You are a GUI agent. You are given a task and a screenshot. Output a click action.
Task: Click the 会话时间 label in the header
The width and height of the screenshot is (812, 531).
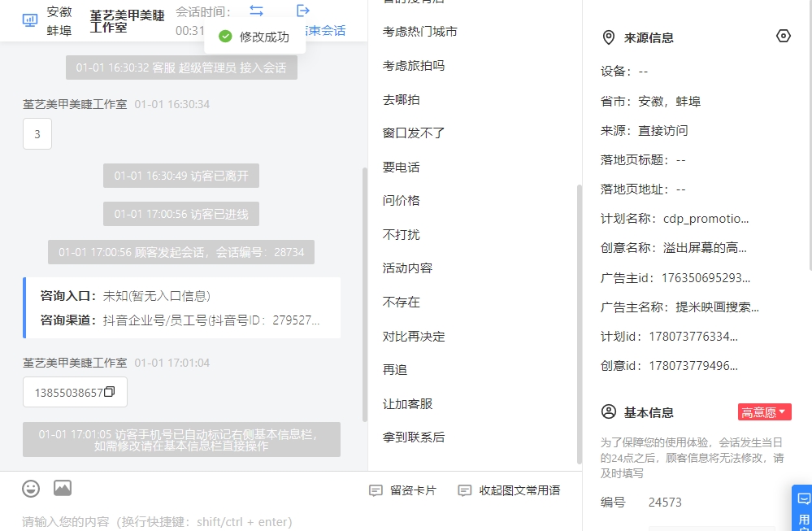203,11
